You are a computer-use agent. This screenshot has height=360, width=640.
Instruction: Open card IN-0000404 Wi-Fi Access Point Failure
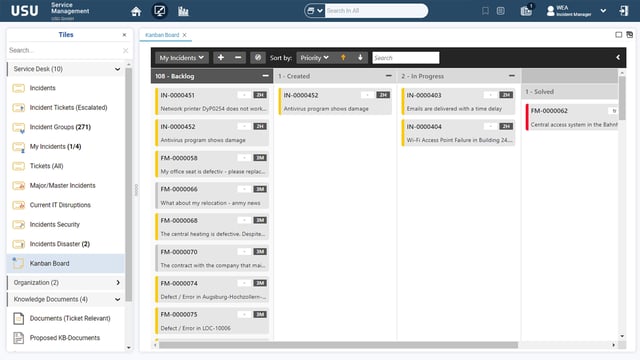coord(458,133)
